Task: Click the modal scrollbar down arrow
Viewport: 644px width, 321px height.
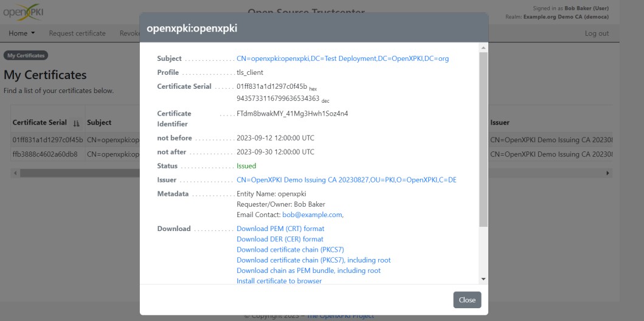Action: 483,279
